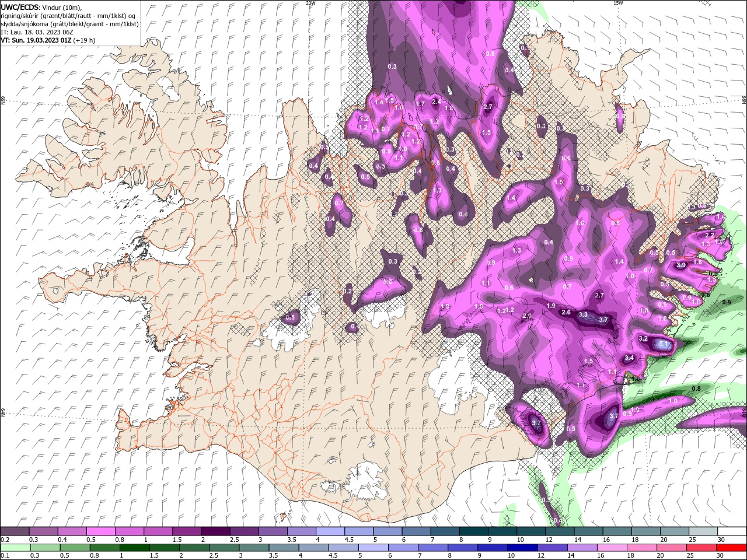747x560 pixels.
Task: Click the "3.9" snowfall value on map
Action: click(x=680, y=265)
